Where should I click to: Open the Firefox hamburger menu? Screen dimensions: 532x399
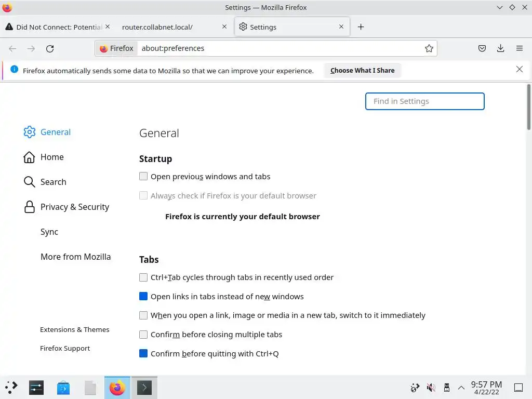pyautogui.click(x=519, y=48)
